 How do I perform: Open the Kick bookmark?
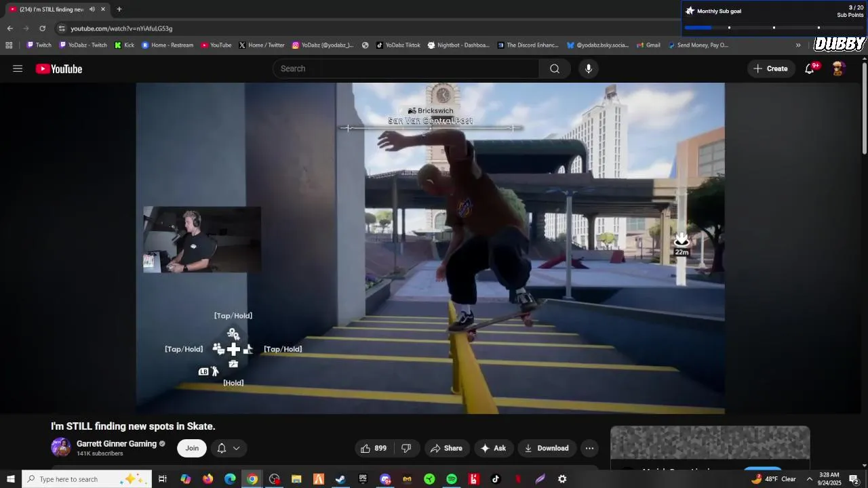pyautogui.click(x=125, y=45)
